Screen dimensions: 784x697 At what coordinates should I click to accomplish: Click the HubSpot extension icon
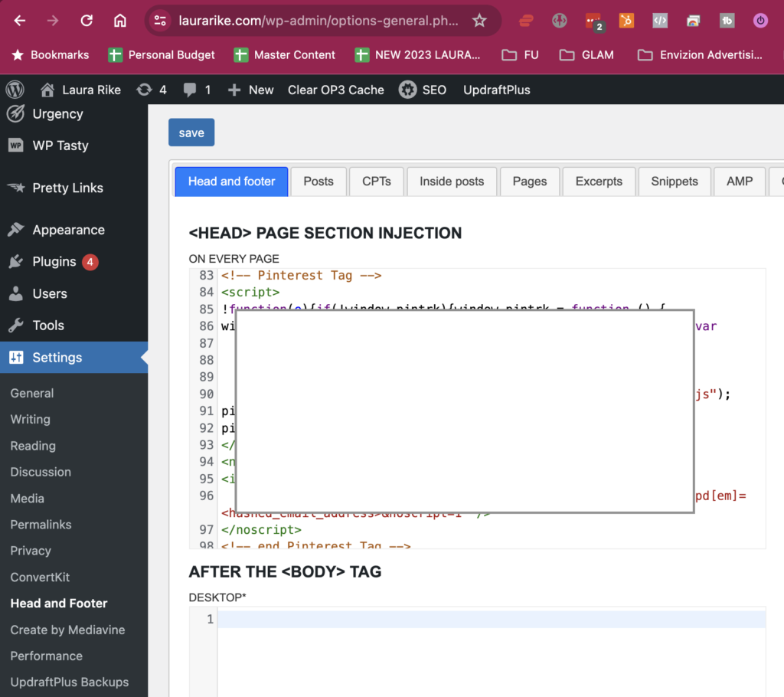tap(626, 21)
